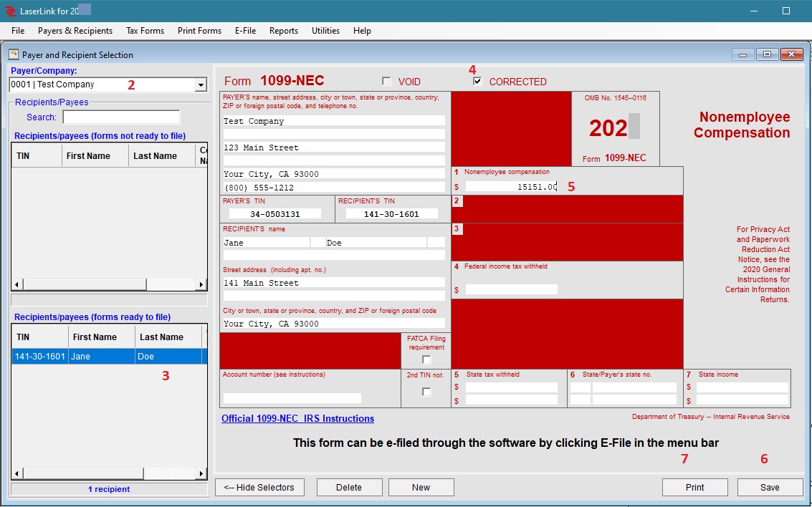812x507 pixels.
Task: Click right arrow of ready-to-file list scrollbar
Action: (x=201, y=473)
